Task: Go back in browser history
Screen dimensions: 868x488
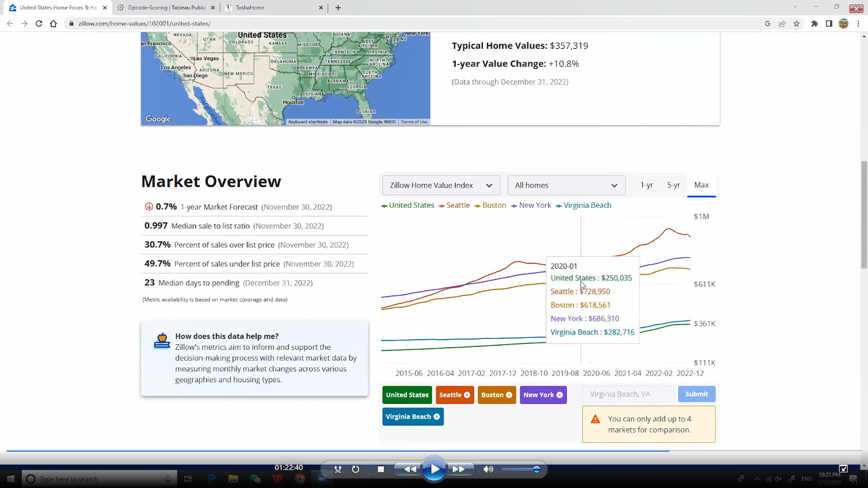Action: [10, 23]
